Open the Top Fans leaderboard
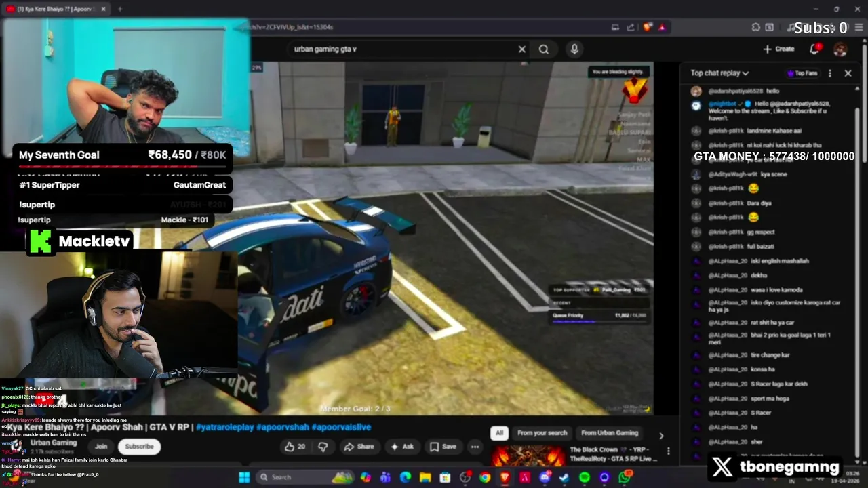The image size is (868, 488). coord(802,73)
